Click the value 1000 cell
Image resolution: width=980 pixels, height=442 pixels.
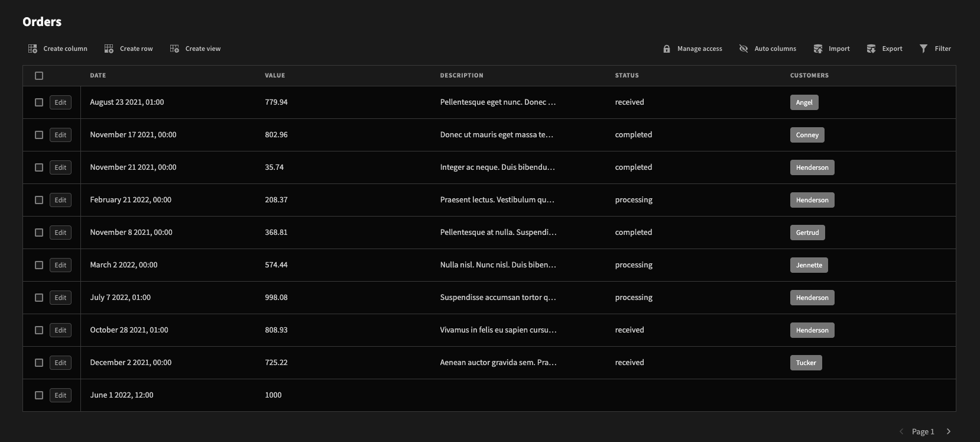coord(273,395)
